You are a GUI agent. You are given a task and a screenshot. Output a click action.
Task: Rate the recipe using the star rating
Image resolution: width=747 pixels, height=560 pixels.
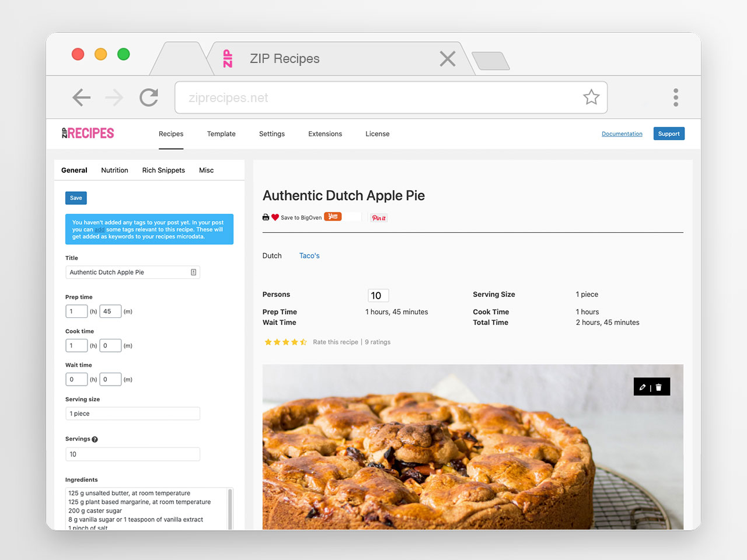pos(285,342)
